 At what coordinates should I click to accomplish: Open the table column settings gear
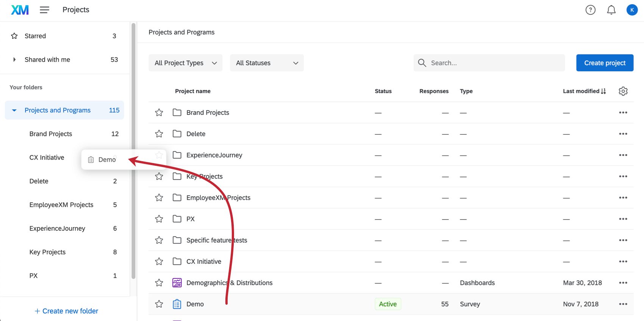pyautogui.click(x=623, y=91)
